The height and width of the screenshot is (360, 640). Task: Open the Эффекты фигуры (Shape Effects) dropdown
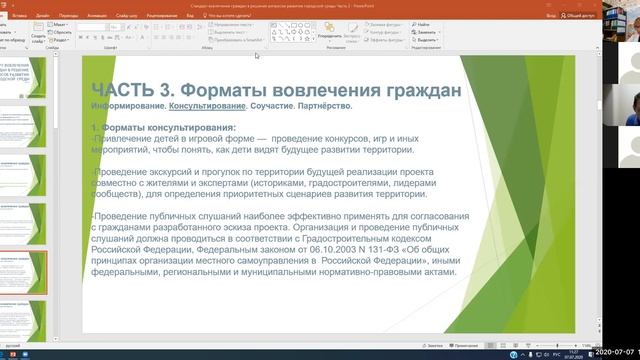384,40
